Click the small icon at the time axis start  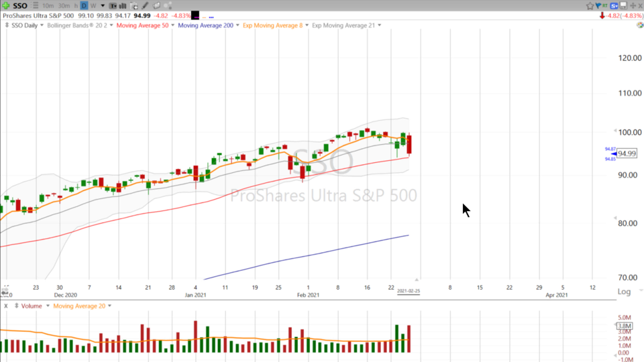tap(5, 292)
